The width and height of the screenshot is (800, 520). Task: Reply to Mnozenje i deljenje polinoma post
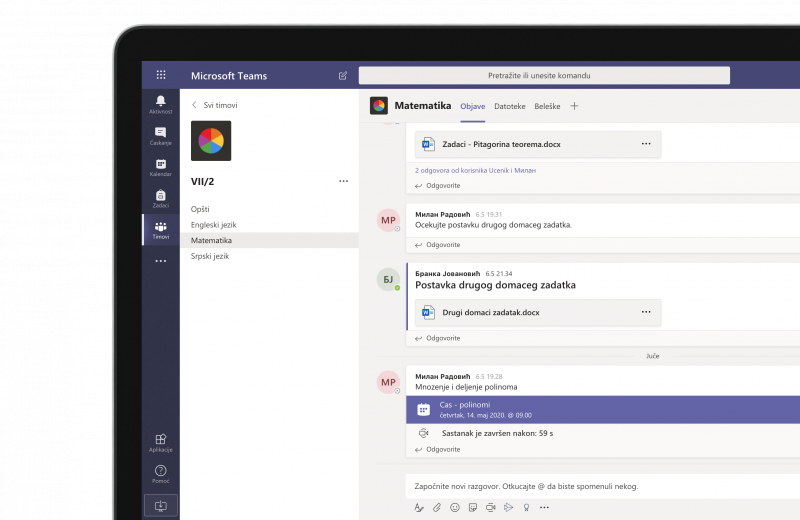[438, 450]
